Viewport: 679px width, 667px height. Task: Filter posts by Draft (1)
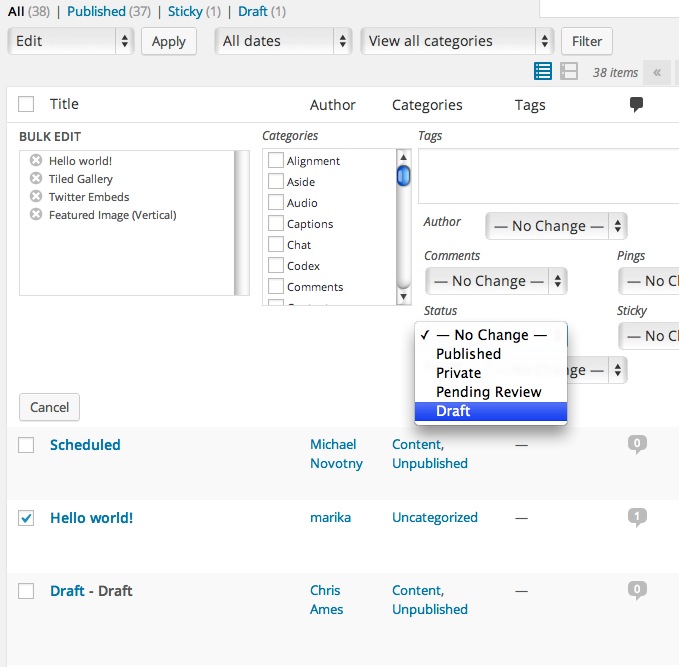click(262, 11)
